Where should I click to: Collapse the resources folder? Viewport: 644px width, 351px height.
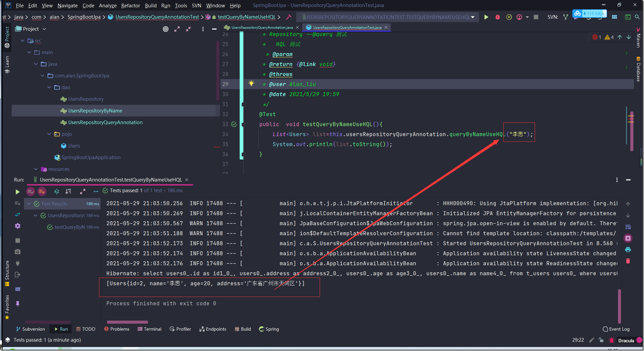click(36, 169)
